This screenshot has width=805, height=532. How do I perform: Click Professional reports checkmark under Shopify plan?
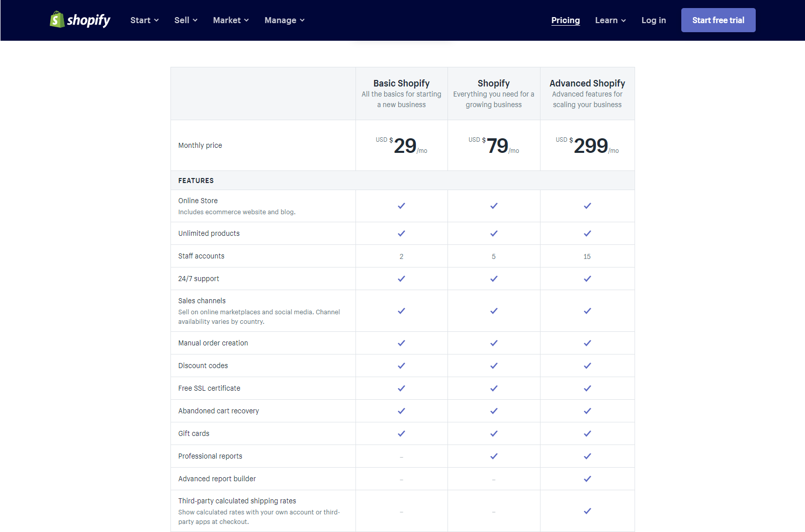pyautogui.click(x=494, y=456)
